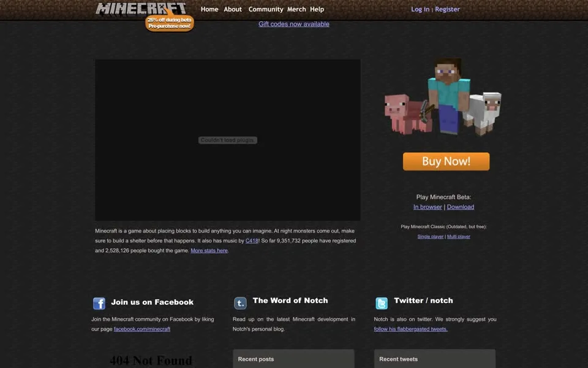Open More stats here link

209,250
